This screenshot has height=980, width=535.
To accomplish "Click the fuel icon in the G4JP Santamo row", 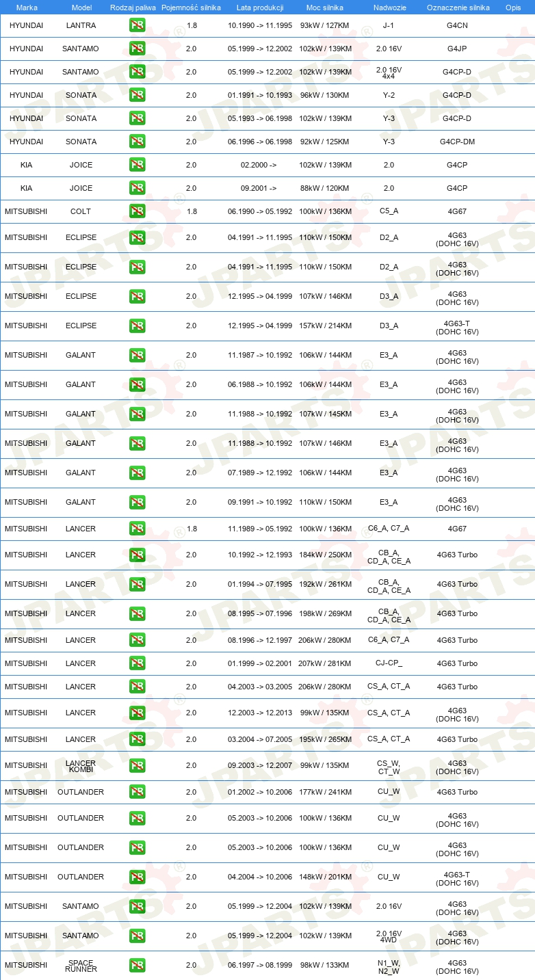I will (x=137, y=49).
